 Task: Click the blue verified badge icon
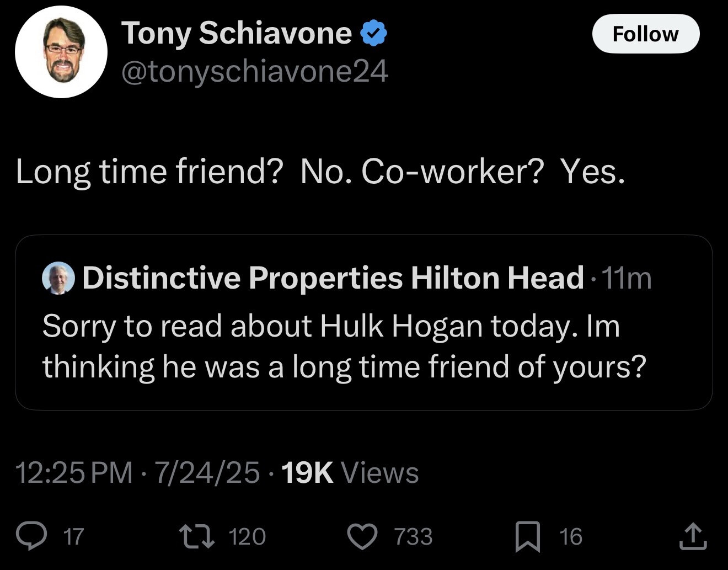click(x=373, y=33)
